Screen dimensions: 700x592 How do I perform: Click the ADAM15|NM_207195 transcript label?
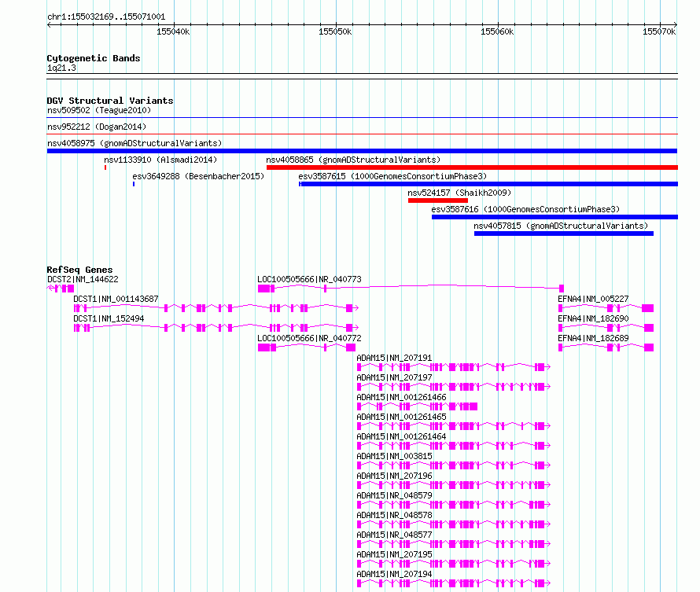(394, 554)
